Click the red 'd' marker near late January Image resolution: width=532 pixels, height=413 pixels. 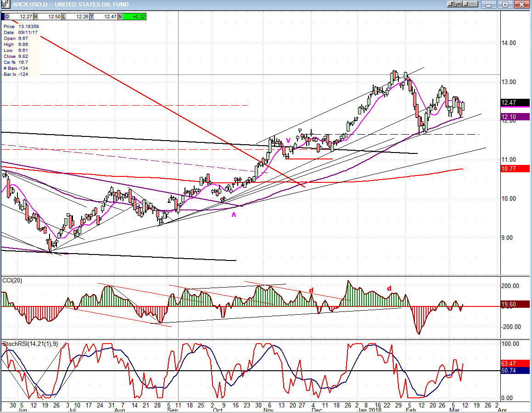(x=389, y=289)
